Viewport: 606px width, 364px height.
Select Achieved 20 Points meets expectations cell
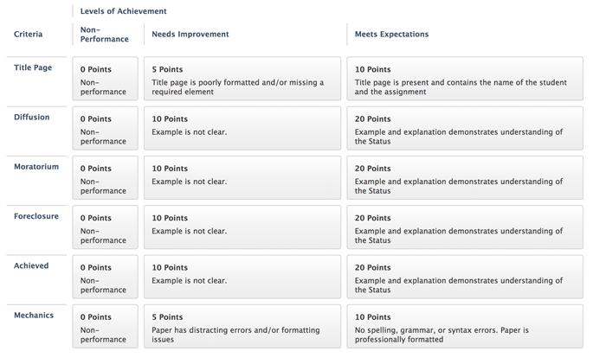(x=465, y=277)
